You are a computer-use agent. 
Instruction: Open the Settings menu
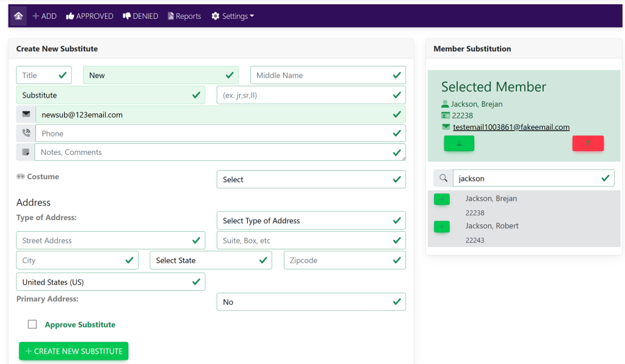click(233, 16)
